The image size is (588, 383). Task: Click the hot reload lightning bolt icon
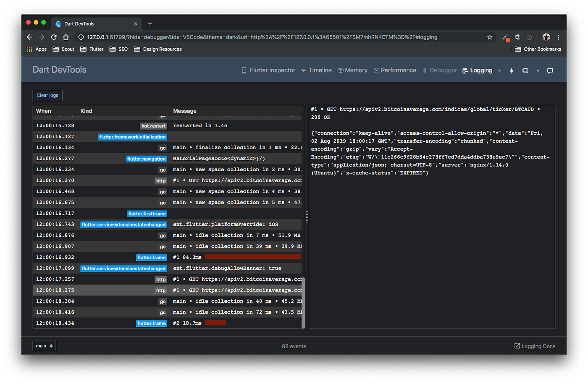pyautogui.click(x=512, y=71)
